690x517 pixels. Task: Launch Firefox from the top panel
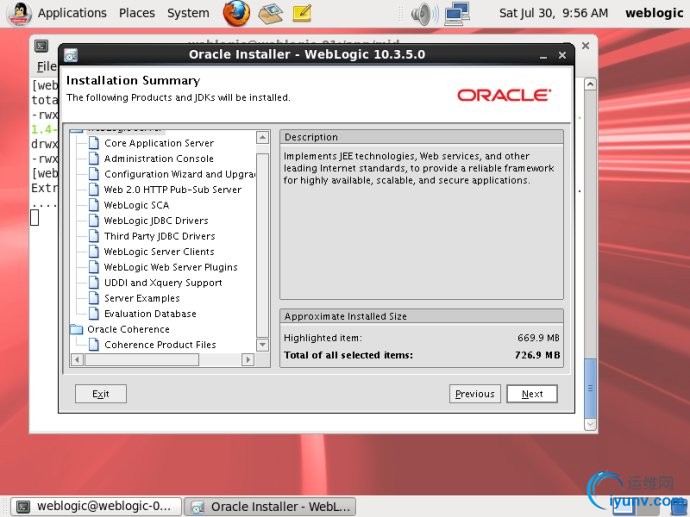coord(236,13)
